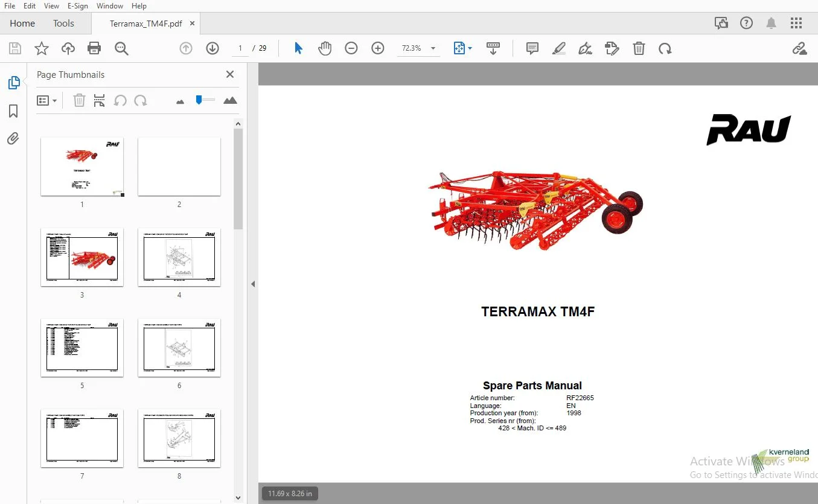Viewport: 818px width, 504px height.
Task: Zoom in with the plus circle
Action: click(x=378, y=48)
